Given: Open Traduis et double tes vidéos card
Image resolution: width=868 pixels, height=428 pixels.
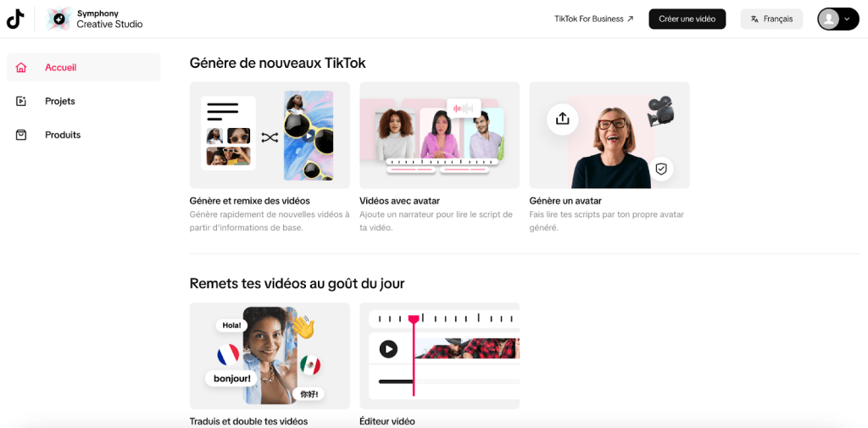Looking at the screenshot, I should click(270, 362).
